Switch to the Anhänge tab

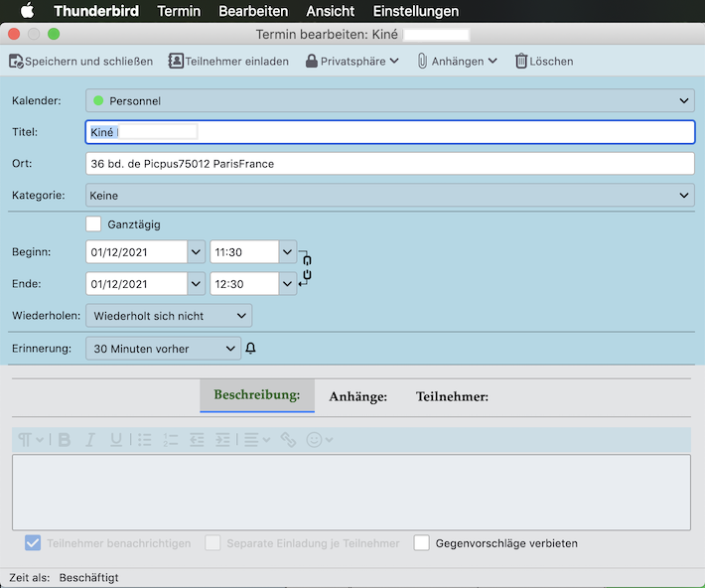click(x=357, y=396)
